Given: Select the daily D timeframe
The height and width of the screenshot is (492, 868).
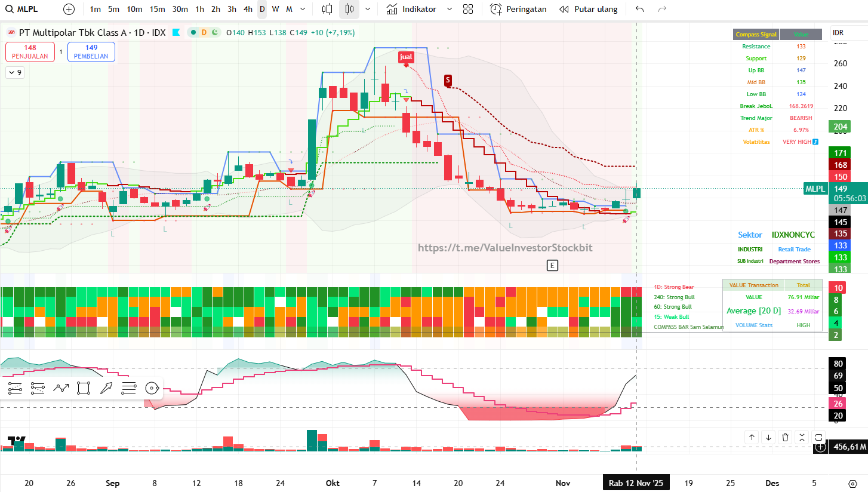Looking at the screenshot, I should 262,9.
